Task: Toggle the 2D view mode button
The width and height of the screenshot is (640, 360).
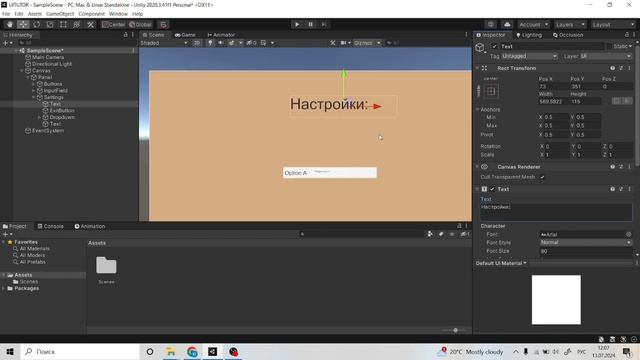Action: [x=197, y=43]
